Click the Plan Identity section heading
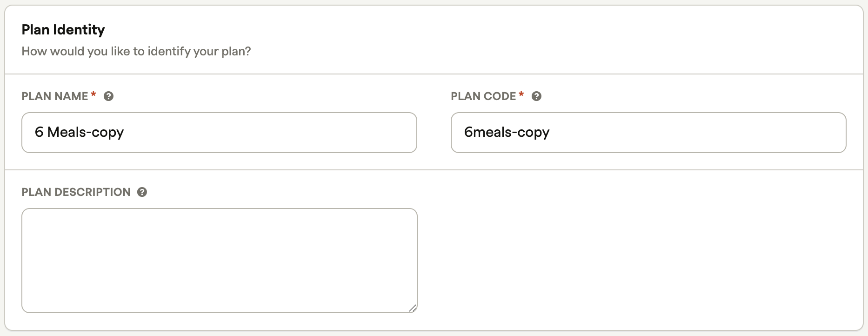 [x=63, y=30]
